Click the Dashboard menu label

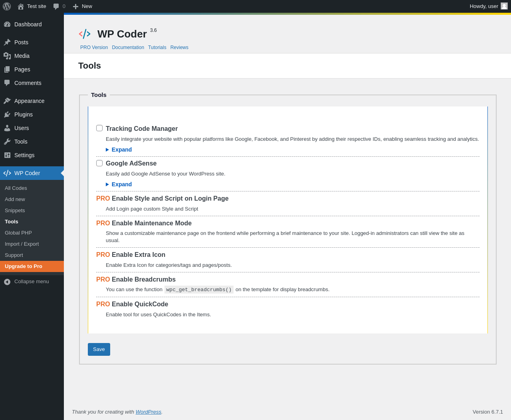click(x=28, y=24)
